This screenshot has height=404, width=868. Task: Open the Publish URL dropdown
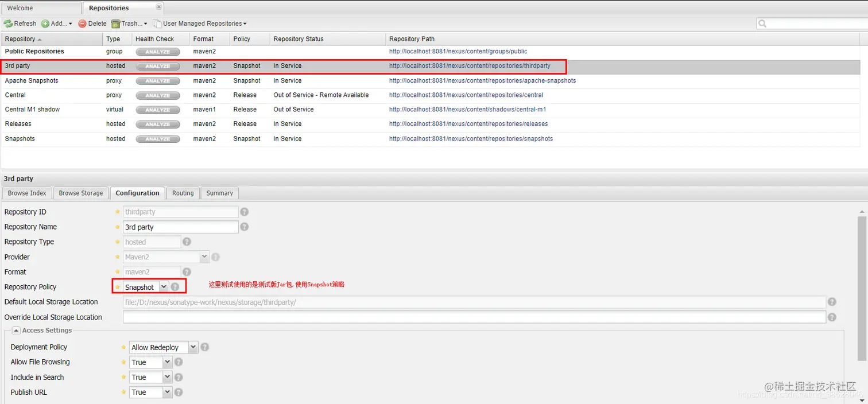coord(167,392)
